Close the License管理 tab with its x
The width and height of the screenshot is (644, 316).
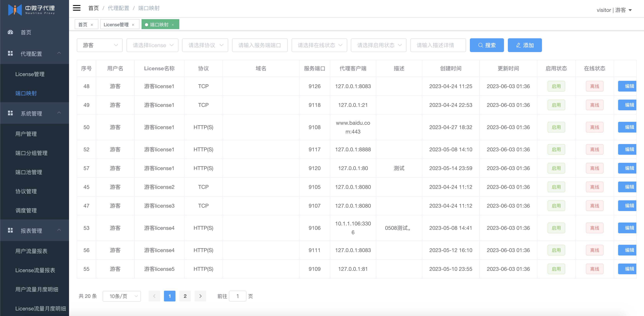pos(133,25)
